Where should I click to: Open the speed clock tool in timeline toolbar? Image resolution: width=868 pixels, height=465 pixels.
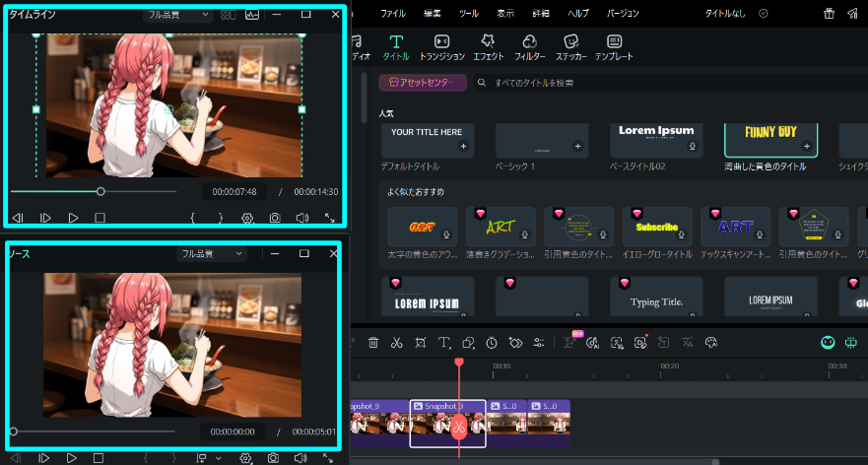click(x=492, y=343)
